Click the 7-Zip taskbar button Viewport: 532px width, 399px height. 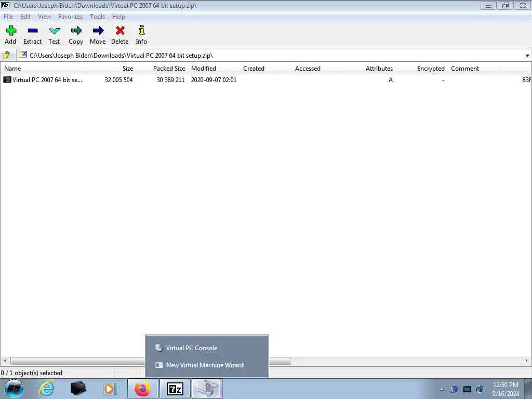[x=175, y=389]
